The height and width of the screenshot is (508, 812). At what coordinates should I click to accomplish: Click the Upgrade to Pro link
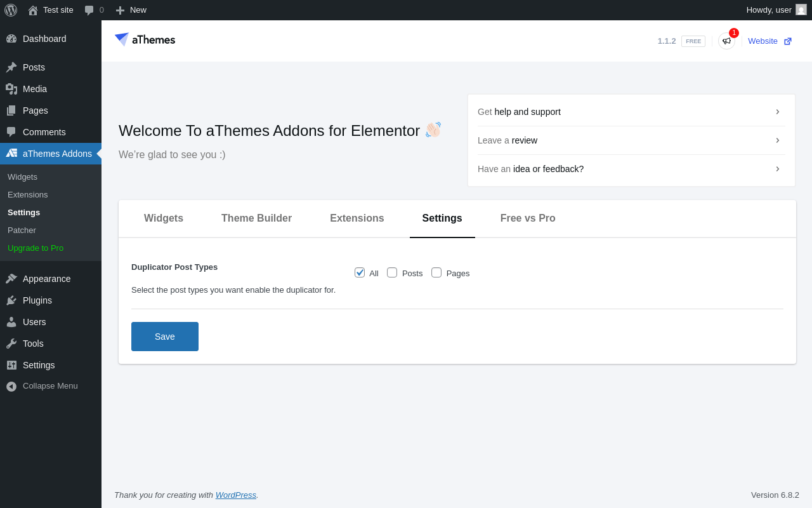coord(36,248)
